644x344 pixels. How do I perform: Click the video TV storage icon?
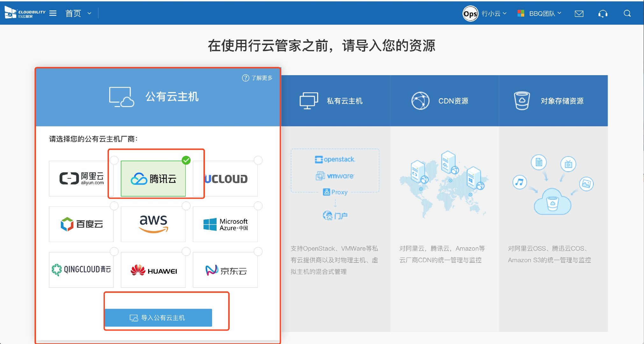[568, 164]
